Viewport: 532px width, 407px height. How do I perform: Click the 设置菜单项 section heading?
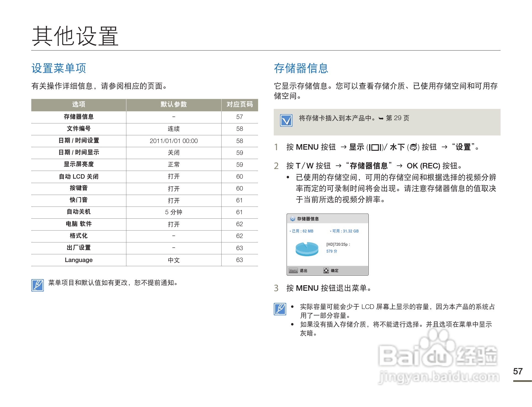[59, 68]
